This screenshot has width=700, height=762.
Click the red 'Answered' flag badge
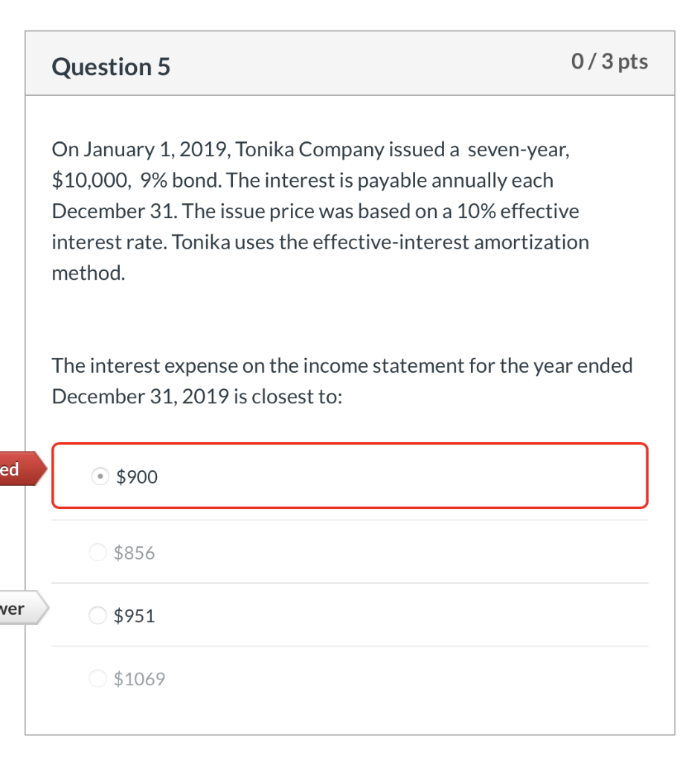pyautogui.click(x=19, y=469)
